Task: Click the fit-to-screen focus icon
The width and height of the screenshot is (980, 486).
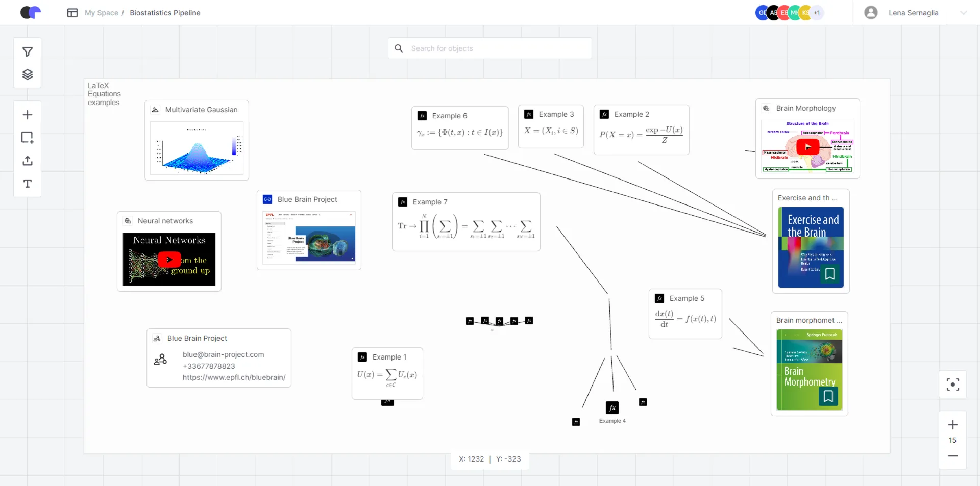Action: [x=952, y=385]
